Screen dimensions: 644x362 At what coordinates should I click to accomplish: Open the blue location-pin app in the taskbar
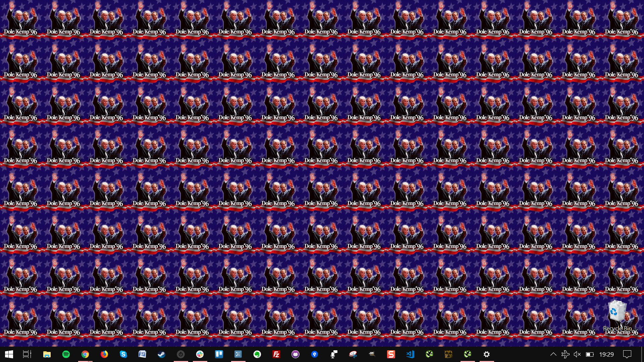[315, 354]
